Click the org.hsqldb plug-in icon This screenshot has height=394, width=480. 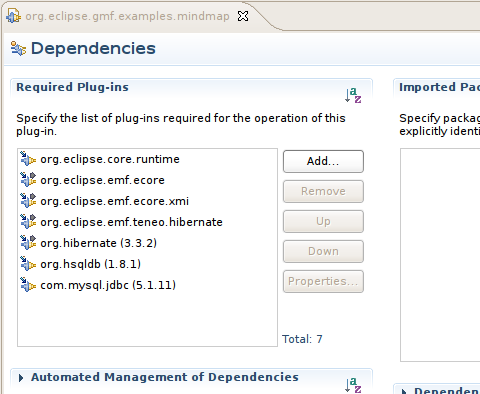(x=28, y=264)
